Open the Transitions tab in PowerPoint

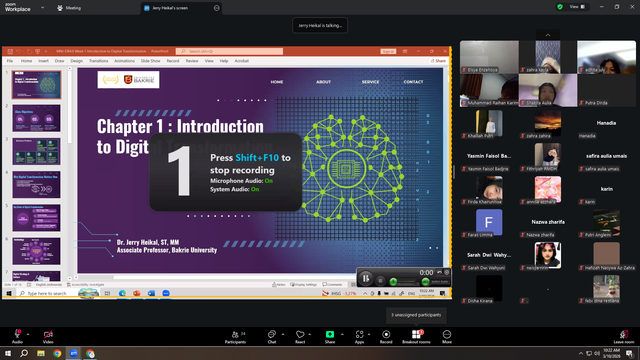(98, 61)
